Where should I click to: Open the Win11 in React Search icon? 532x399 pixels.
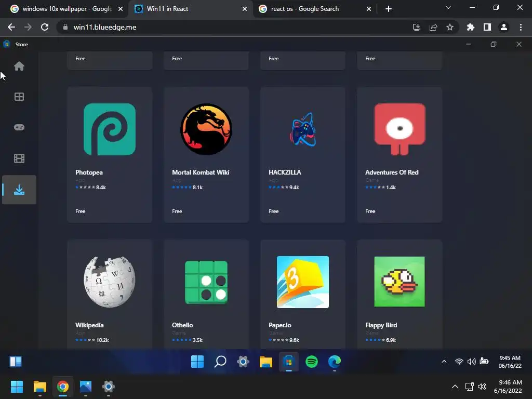pyautogui.click(x=220, y=362)
